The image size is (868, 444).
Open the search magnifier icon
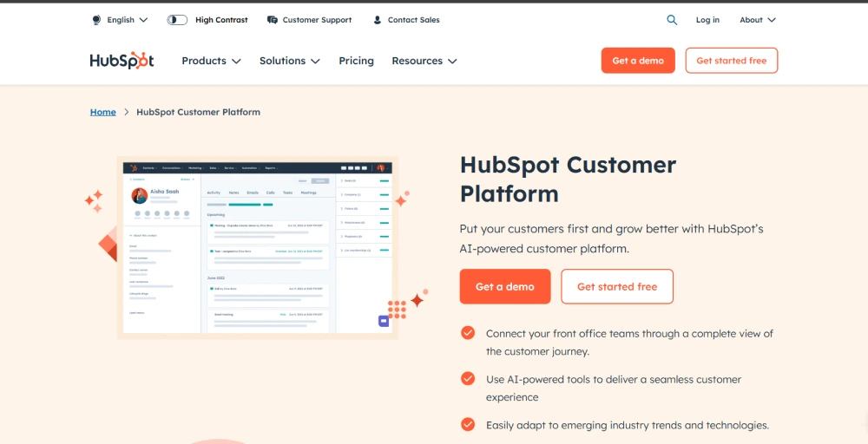click(x=672, y=20)
